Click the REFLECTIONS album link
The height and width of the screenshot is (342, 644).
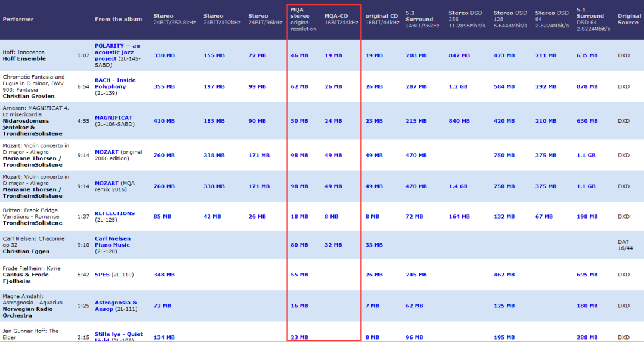(x=114, y=213)
